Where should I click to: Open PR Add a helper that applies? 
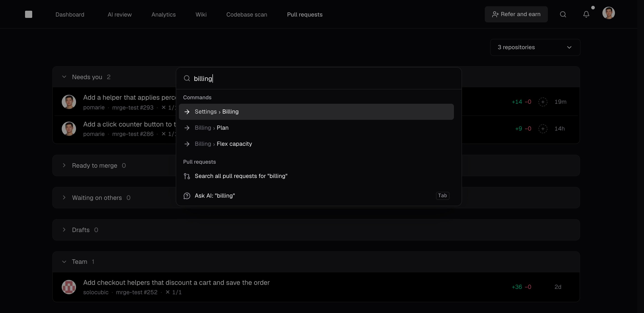point(129,97)
